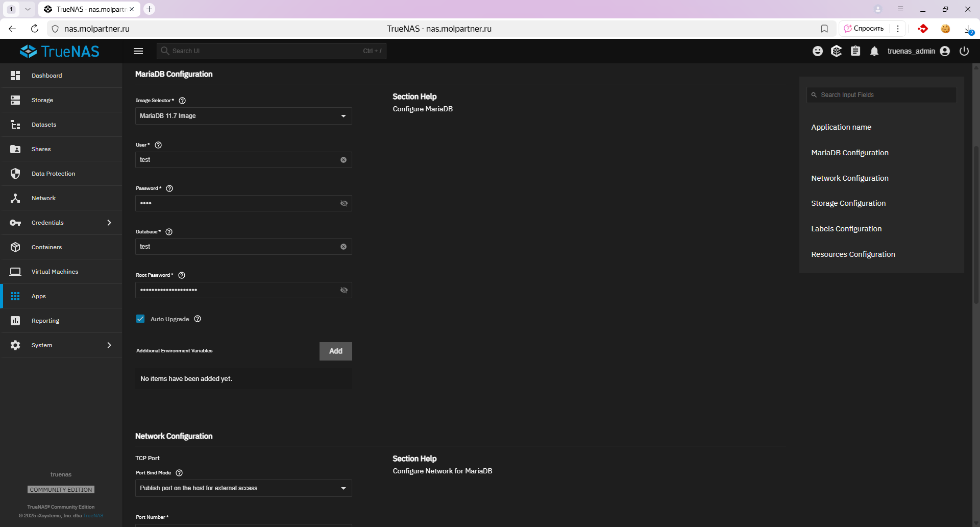Screen dimensions: 980x527
Task: Click Add for Additional Environment Variables
Action: coord(335,351)
